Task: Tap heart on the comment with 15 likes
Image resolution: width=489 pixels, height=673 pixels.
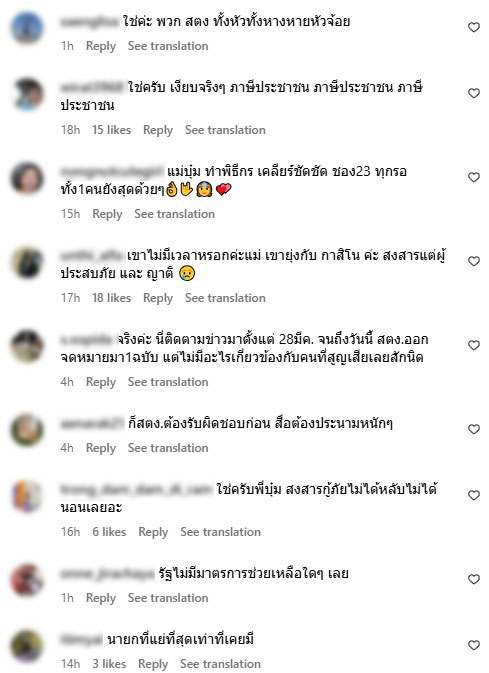Action: [474, 94]
